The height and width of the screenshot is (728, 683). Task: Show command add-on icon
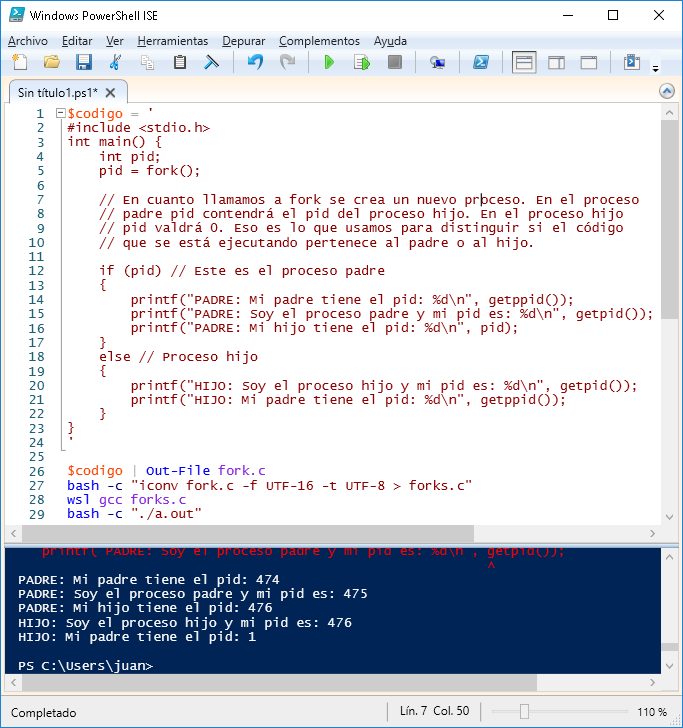[632, 62]
